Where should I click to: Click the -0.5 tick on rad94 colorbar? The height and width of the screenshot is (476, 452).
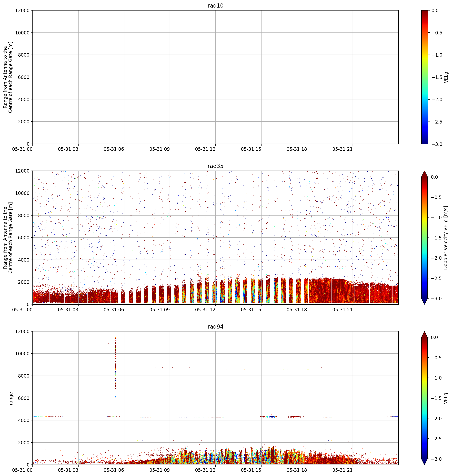pos(437,358)
